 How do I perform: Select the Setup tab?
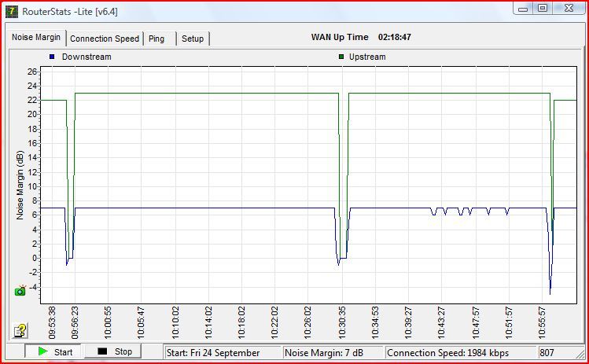click(x=193, y=39)
